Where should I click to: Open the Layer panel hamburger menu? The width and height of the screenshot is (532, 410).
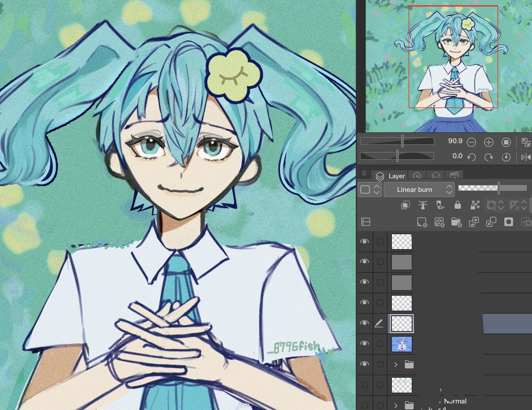(x=364, y=173)
